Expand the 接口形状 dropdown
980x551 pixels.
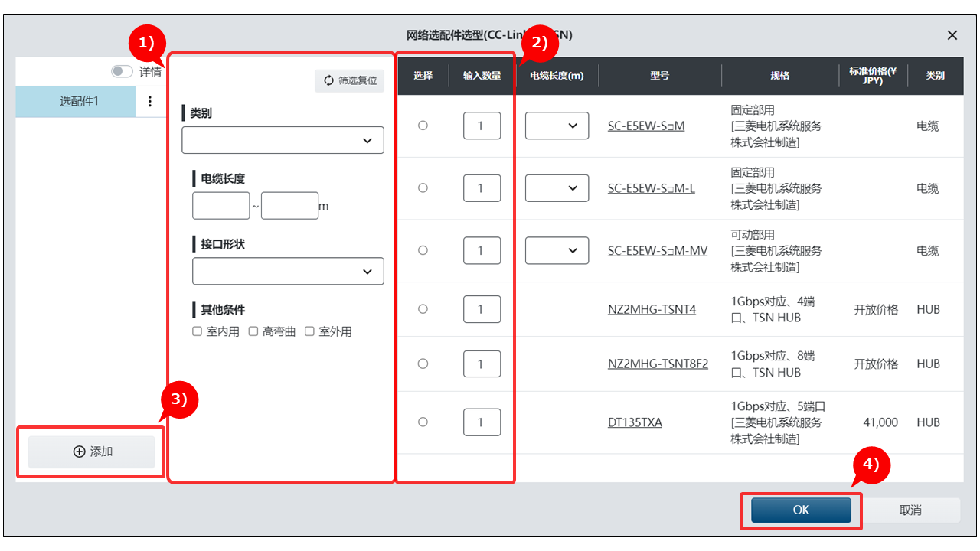288,272
